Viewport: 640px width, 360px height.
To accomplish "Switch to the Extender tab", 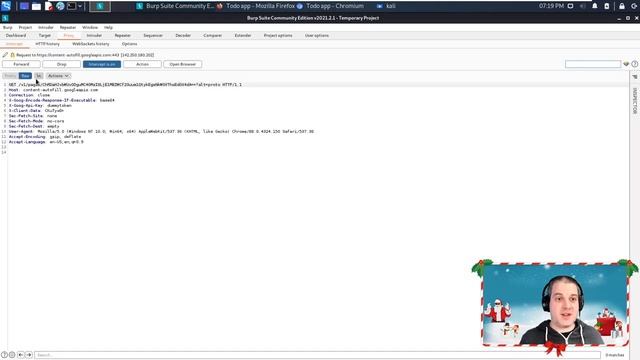I will pyautogui.click(x=243, y=36).
